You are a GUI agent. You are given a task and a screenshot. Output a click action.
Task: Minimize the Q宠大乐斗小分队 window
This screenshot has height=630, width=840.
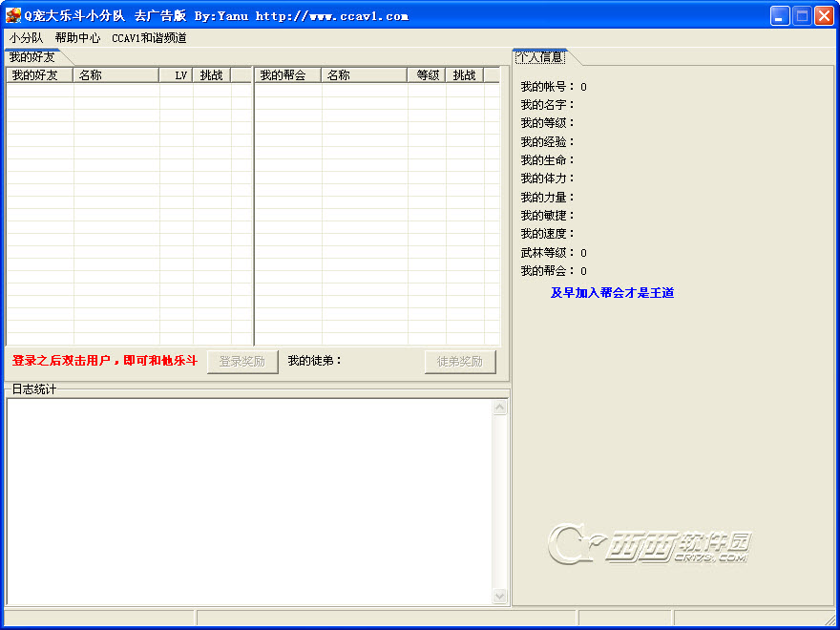point(780,15)
